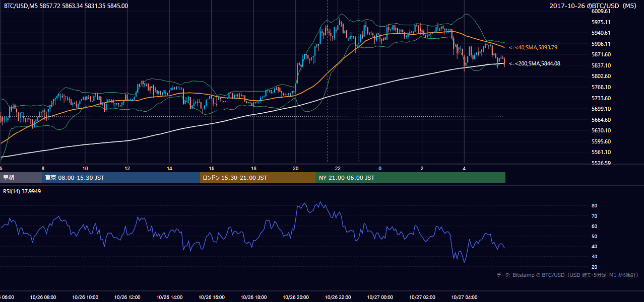Click the 10/26 18:00 date label
The height and width of the screenshot is (302, 644).
tap(253, 297)
